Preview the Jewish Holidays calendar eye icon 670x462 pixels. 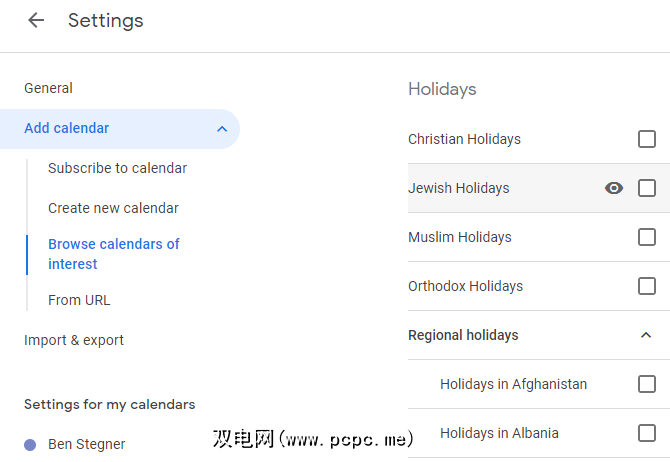614,188
